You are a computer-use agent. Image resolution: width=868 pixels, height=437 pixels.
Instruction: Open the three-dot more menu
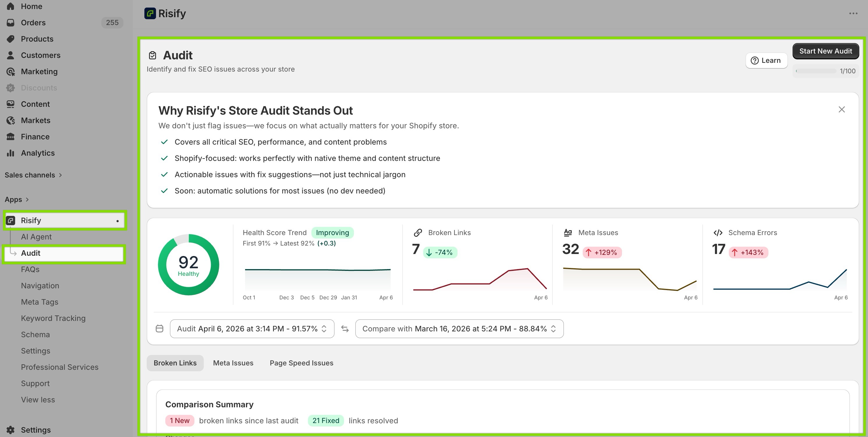(x=853, y=13)
